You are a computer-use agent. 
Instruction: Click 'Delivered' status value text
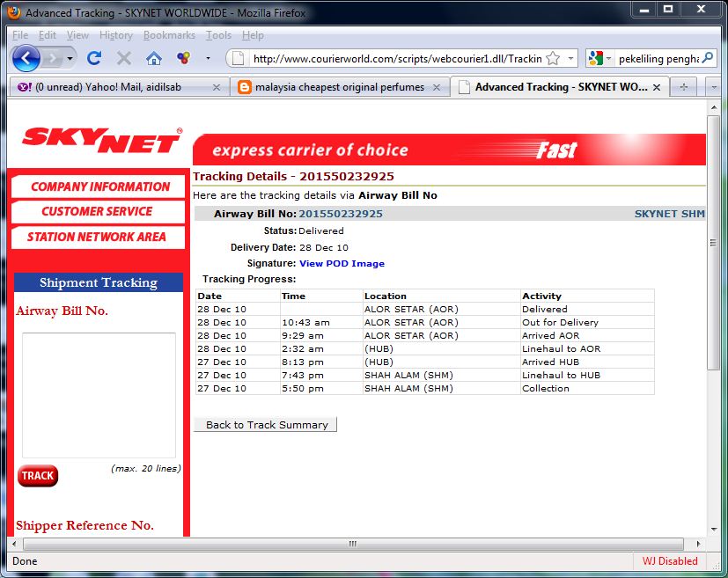click(x=320, y=230)
